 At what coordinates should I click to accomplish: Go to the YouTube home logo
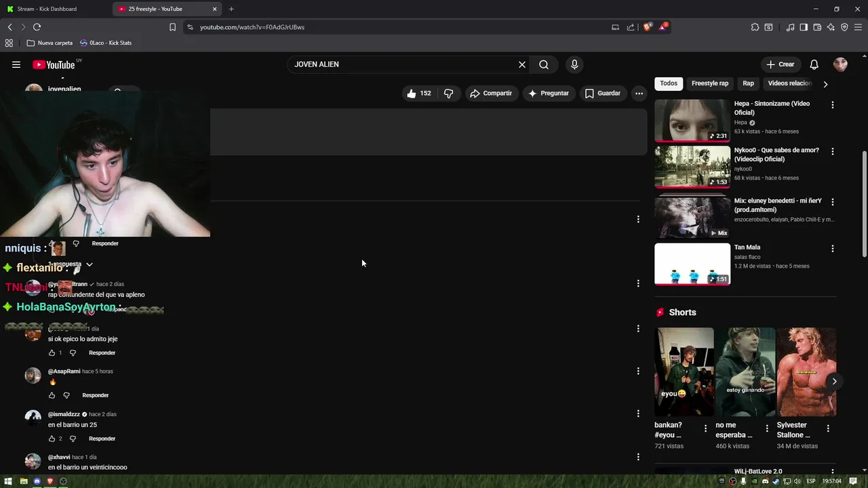pyautogui.click(x=54, y=65)
